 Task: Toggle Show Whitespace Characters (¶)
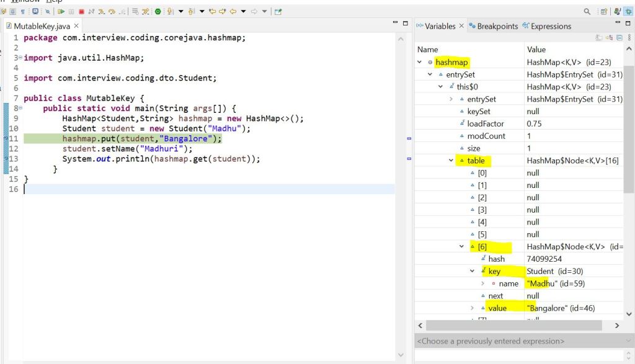tap(23, 11)
